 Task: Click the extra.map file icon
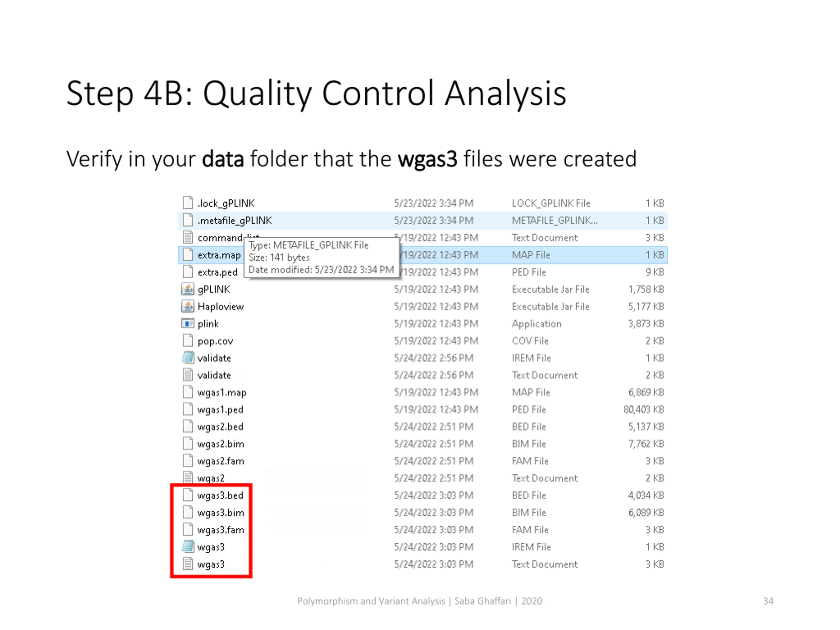(188, 254)
